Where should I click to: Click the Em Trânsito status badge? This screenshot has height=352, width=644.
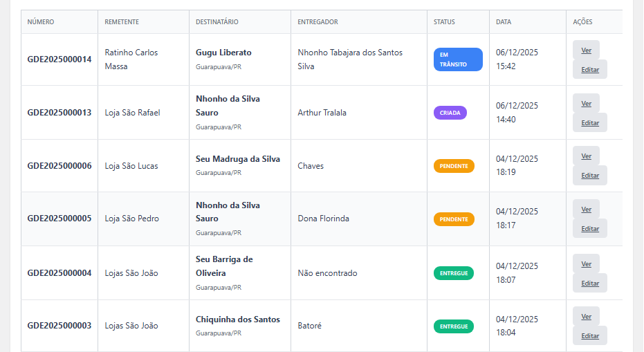(458, 59)
